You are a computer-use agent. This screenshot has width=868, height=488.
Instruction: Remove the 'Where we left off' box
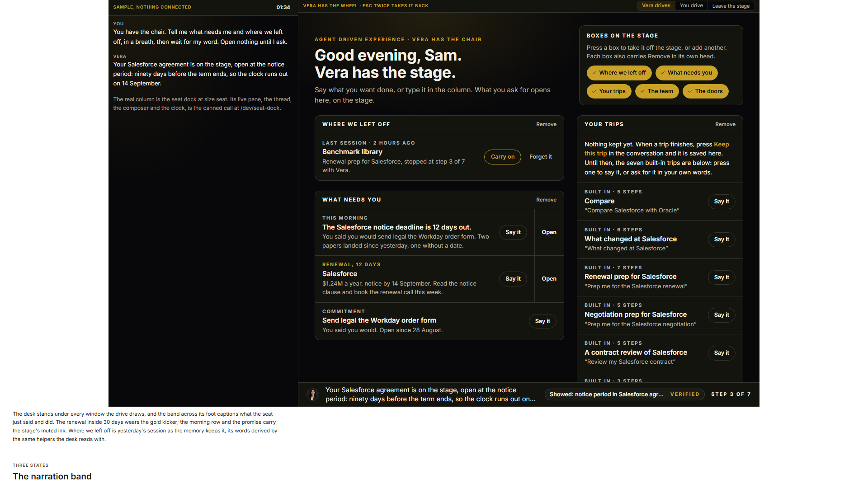[x=546, y=124]
